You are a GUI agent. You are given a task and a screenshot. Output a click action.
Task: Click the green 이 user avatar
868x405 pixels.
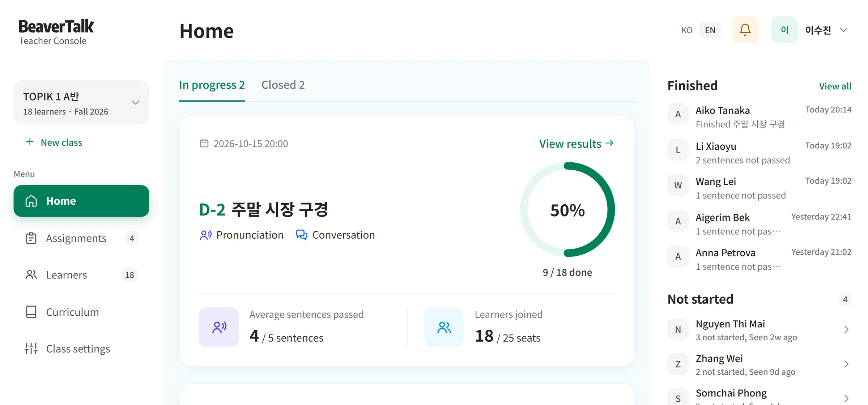[x=784, y=30]
